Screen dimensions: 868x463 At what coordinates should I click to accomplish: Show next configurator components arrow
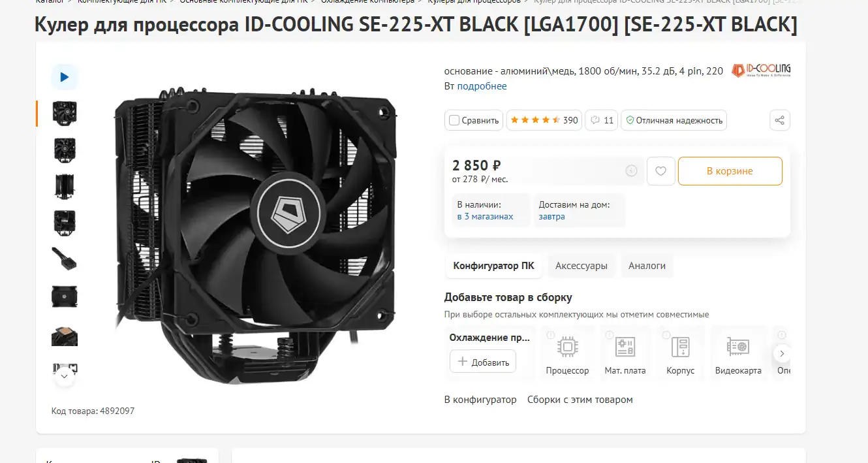[x=782, y=353]
